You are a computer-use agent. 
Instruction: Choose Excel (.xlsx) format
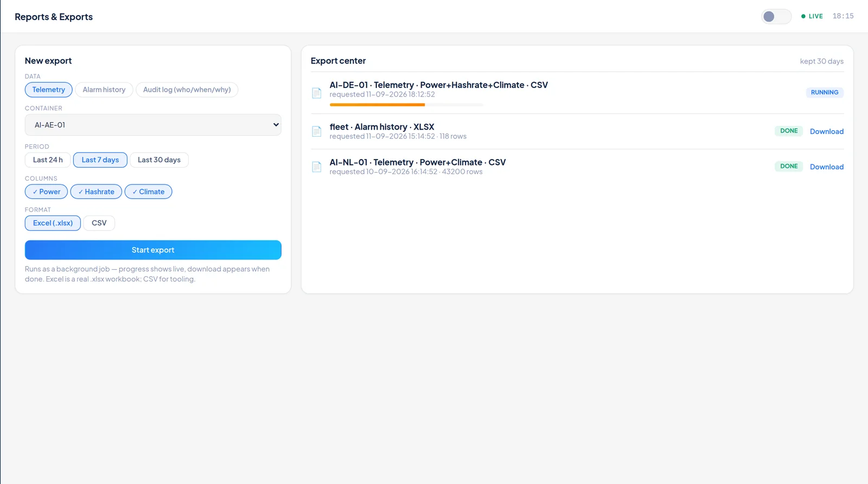tap(53, 223)
